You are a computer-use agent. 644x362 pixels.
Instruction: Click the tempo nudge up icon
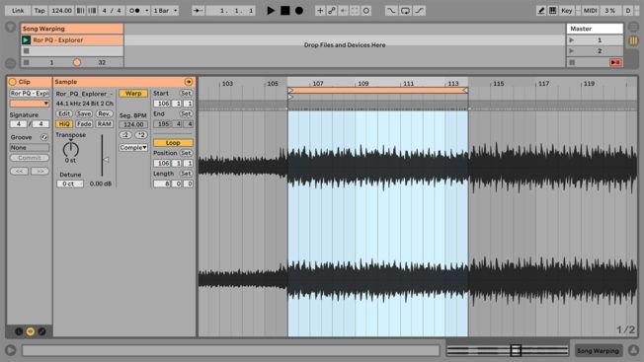tap(93, 11)
